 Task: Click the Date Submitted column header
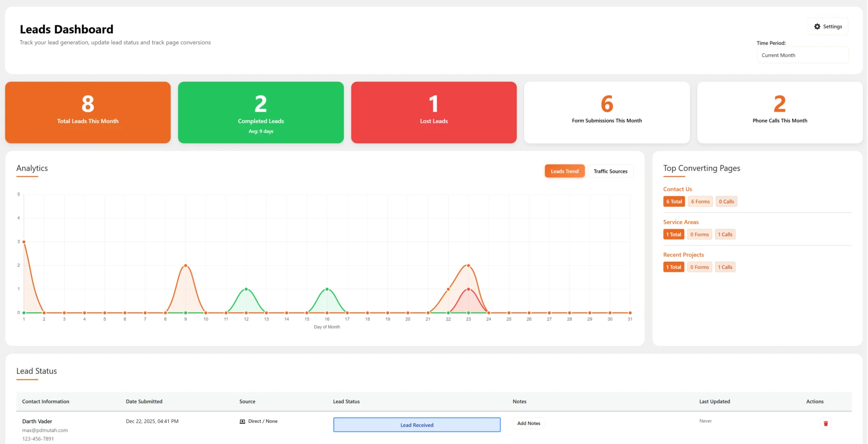(144, 401)
